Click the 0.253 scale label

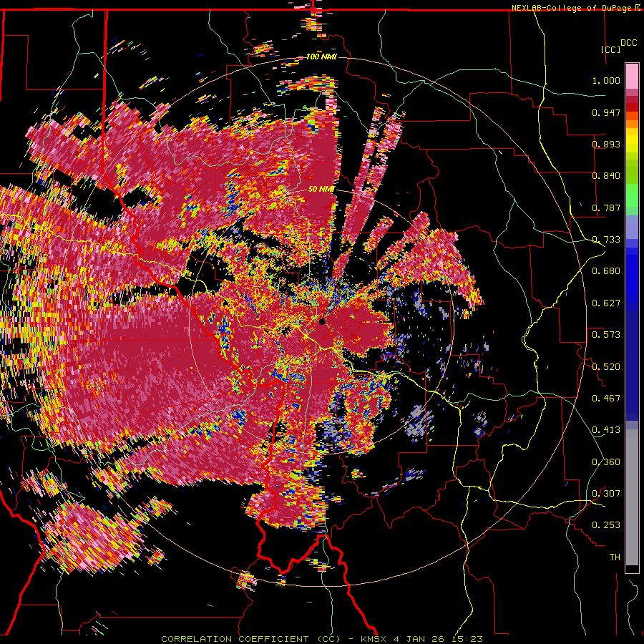click(606, 525)
